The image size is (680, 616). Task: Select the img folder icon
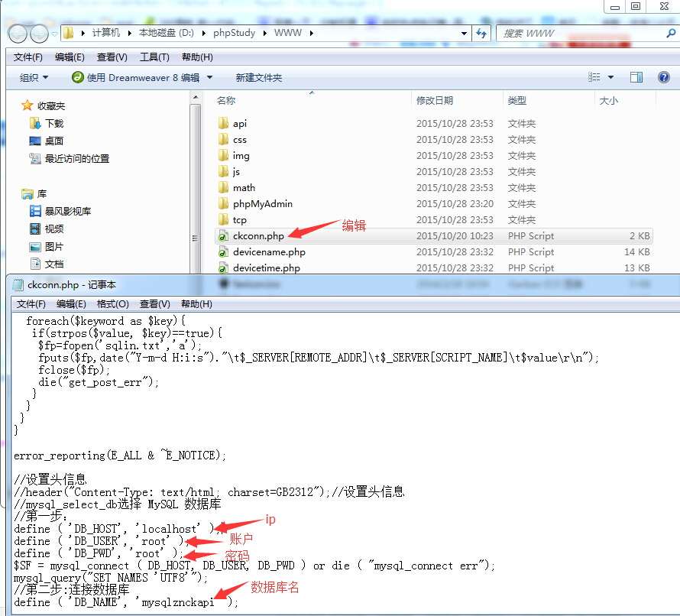point(223,155)
